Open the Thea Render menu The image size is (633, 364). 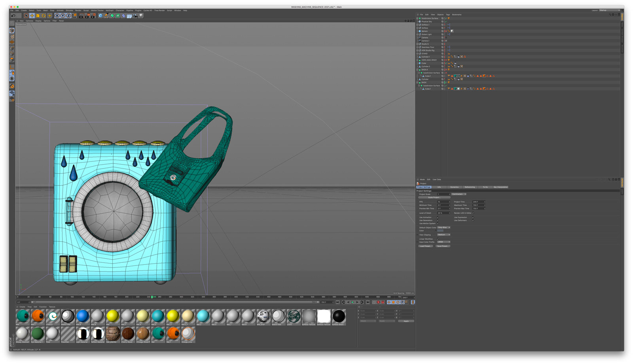(x=159, y=11)
